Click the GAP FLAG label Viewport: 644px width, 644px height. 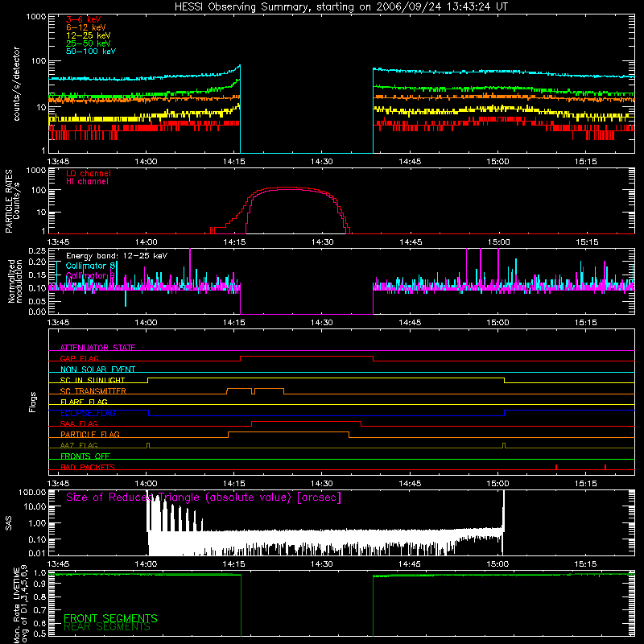(x=79, y=358)
